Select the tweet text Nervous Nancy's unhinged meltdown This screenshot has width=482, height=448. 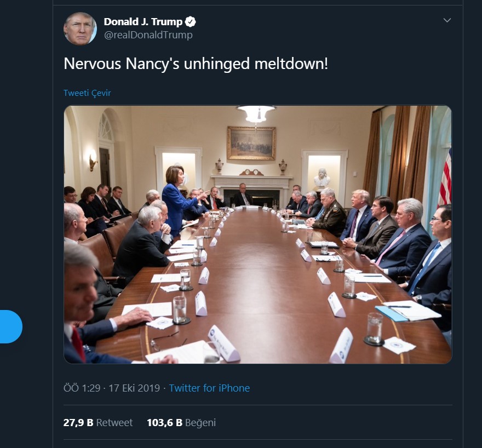(x=196, y=64)
